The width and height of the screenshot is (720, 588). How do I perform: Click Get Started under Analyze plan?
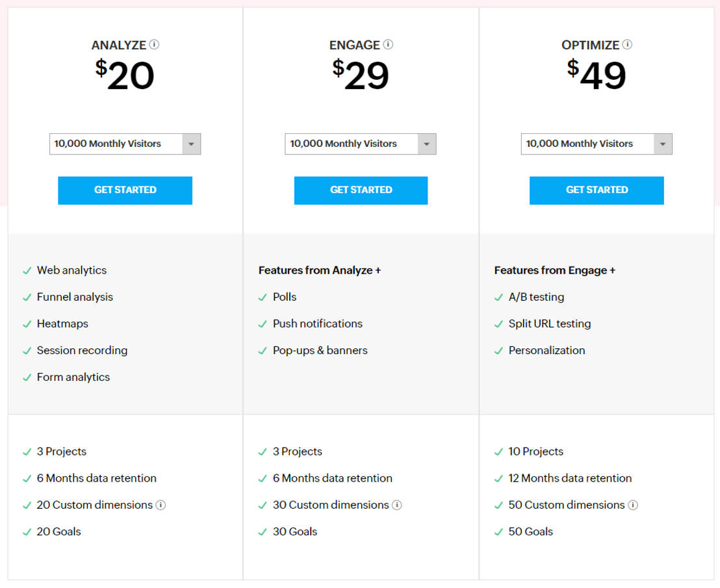(125, 190)
